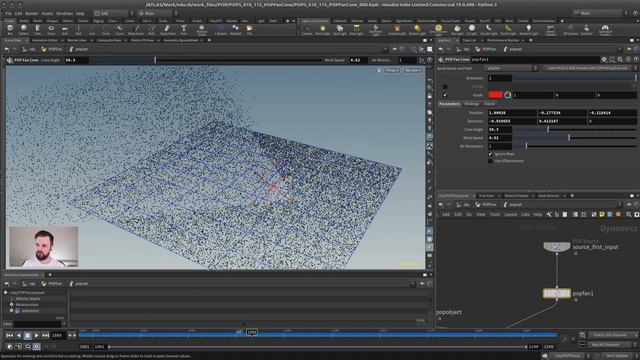Open the Build desktop dropdown
This screenshot has height=360, width=640.
pos(113,13)
